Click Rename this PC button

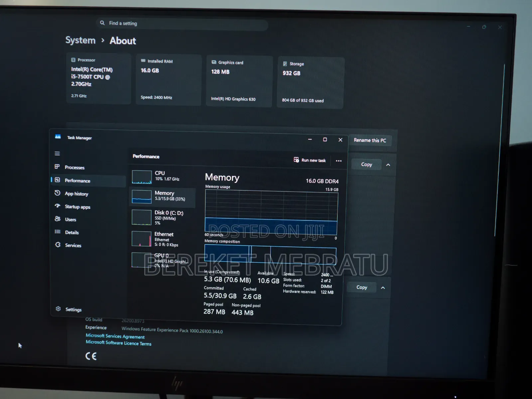point(370,140)
